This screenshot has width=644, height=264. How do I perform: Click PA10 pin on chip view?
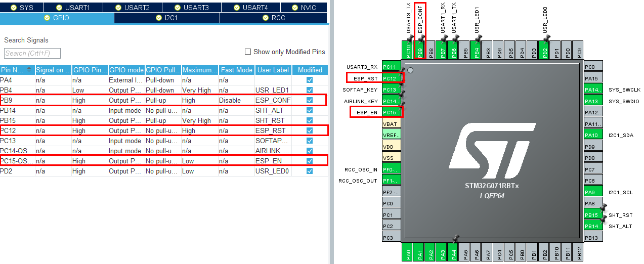coord(593,135)
